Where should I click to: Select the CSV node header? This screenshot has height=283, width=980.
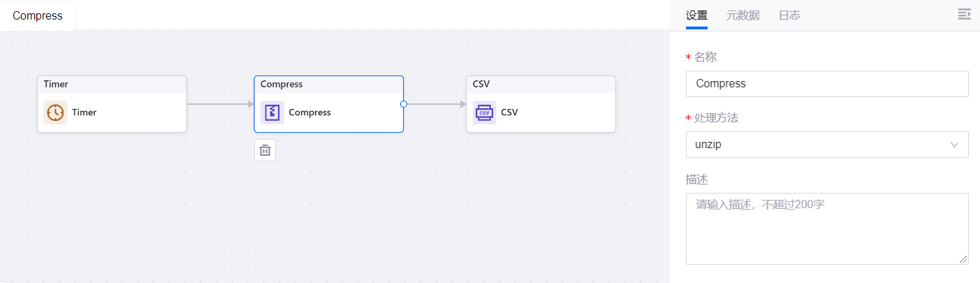[x=541, y=85]
